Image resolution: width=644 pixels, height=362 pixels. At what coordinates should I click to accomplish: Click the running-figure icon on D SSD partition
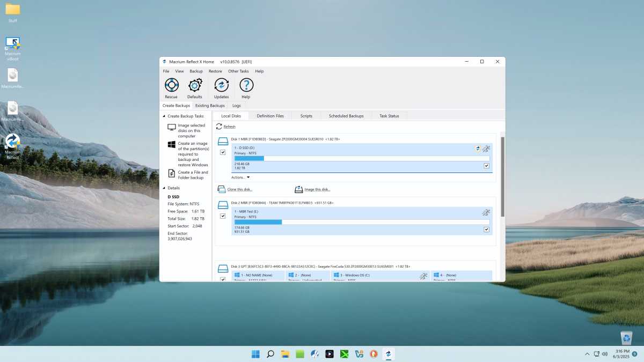[486, 149]
